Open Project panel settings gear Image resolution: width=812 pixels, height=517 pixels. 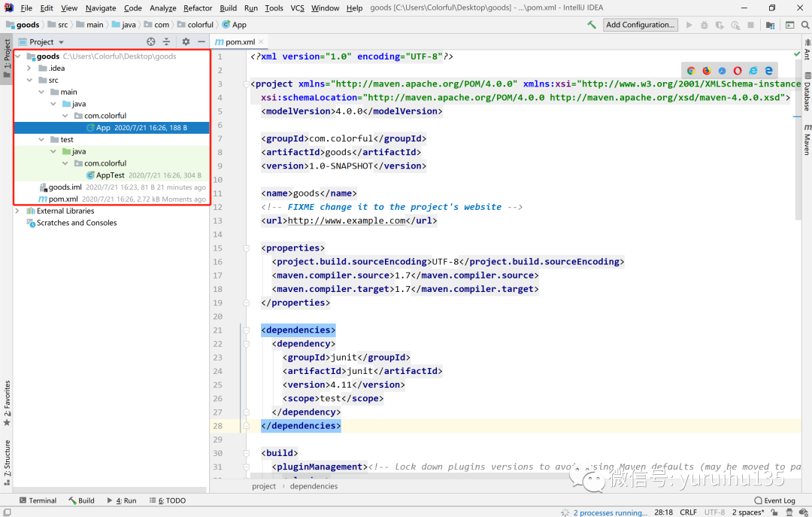click(186, 41)
